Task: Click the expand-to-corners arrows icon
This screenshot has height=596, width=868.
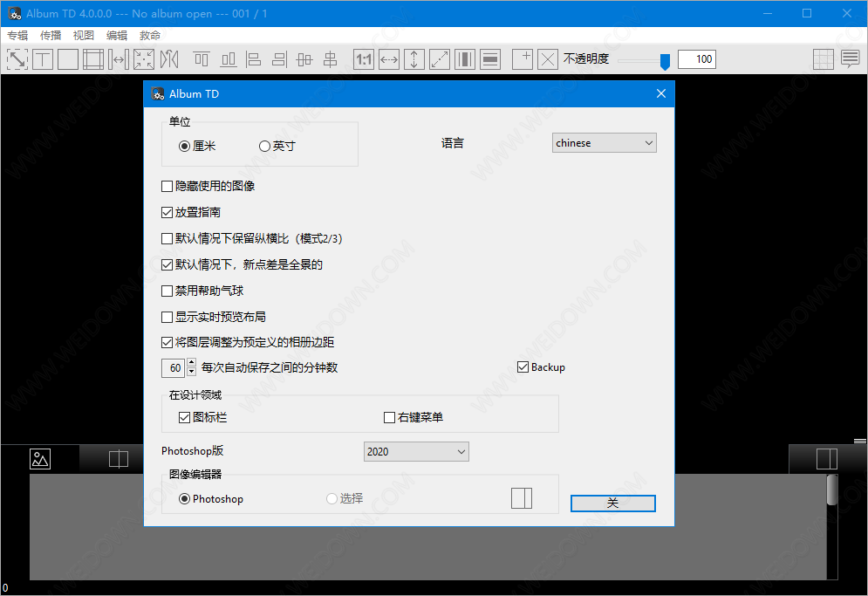Action: pos(144,59)
